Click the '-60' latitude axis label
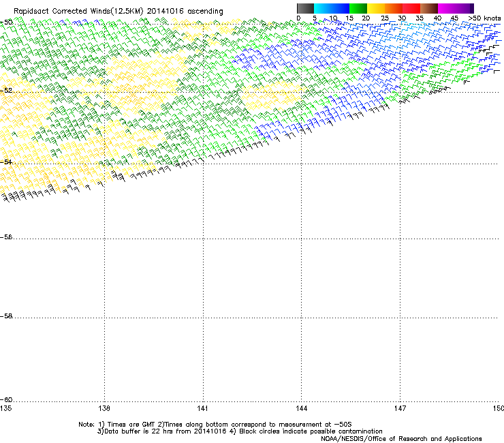The image size is (504, 443). [x=6, y=400]
